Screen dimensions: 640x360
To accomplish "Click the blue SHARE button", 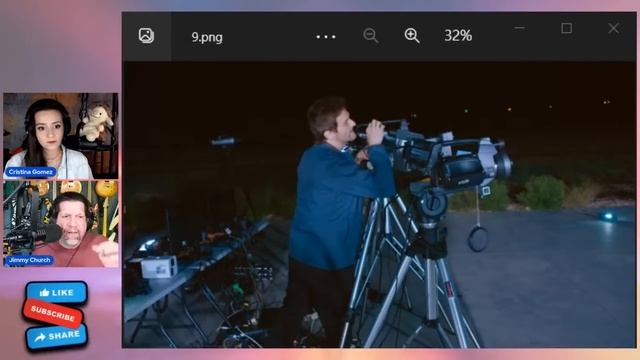I will [x=57, y=337].
